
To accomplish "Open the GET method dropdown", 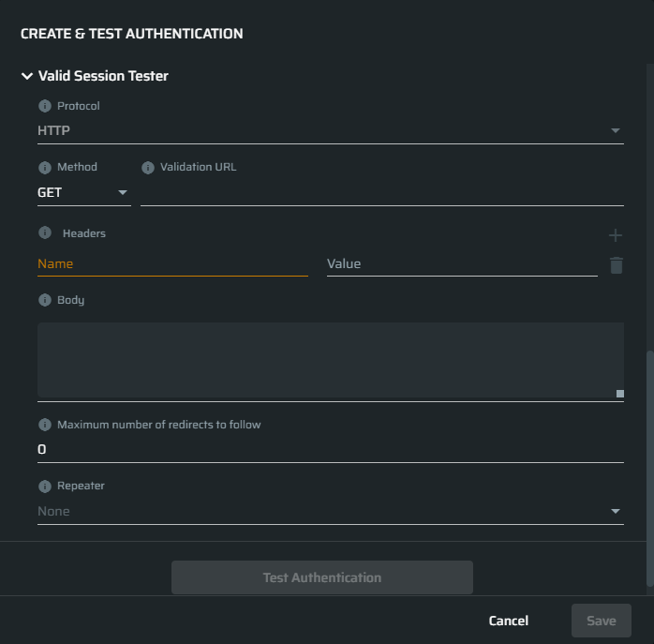I will coord(84,192).
